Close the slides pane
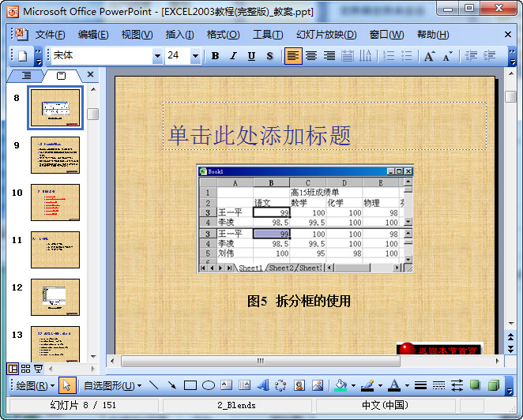523x420 pixels. click(90, 75)
